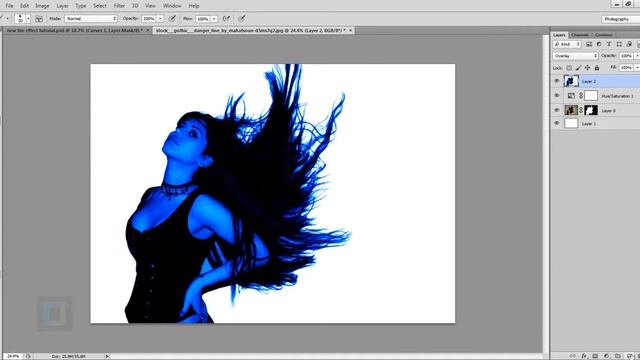Open the brush preset picker showing size 30
Viewport: 640px width, 360px height.
coord(22,18)
